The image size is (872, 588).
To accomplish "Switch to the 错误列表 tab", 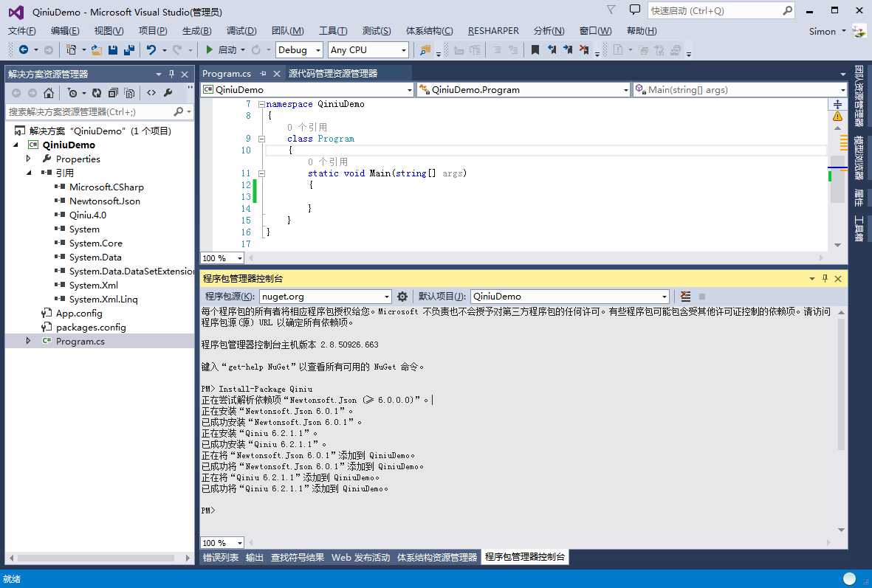I will pos(221,558).
